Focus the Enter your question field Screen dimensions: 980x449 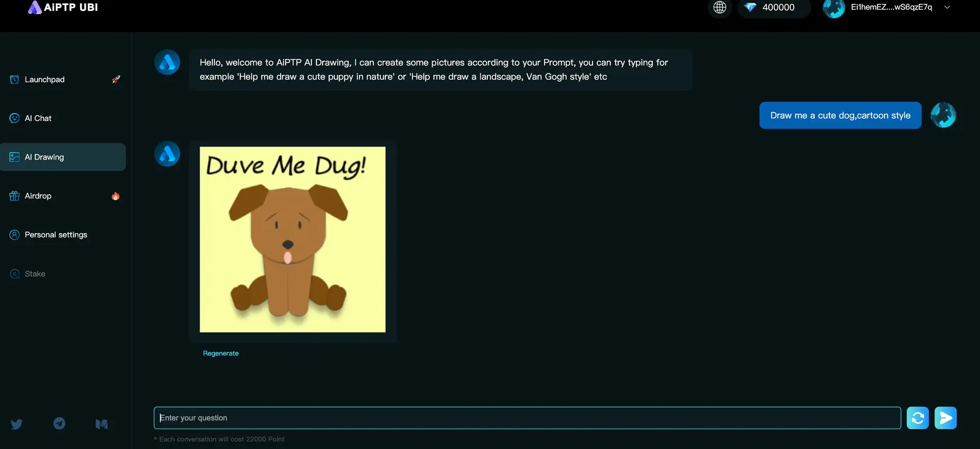click(x=527, y=418)
